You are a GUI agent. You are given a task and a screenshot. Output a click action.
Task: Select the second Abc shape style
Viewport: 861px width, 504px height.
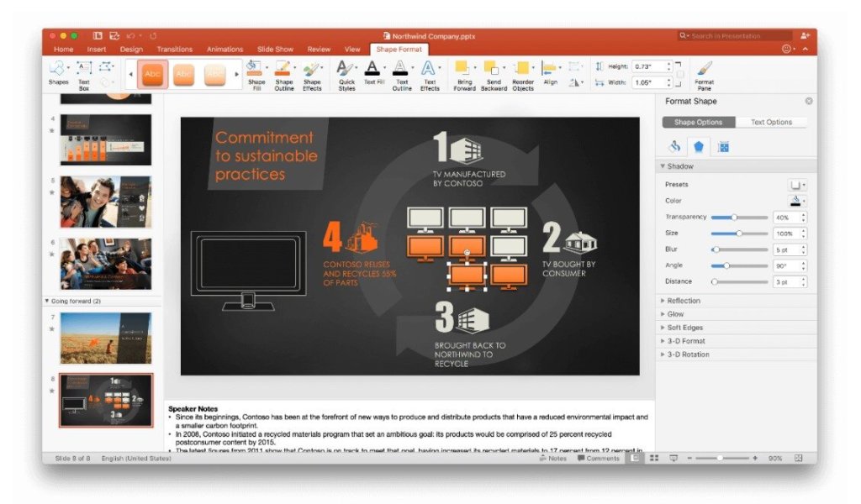(x=184, y=75)
